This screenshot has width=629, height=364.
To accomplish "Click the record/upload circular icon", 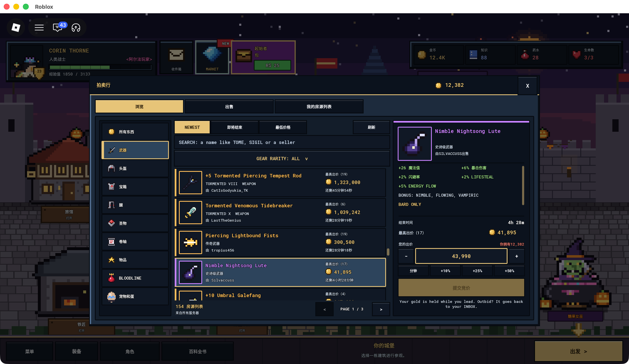I will coord(76,27).
